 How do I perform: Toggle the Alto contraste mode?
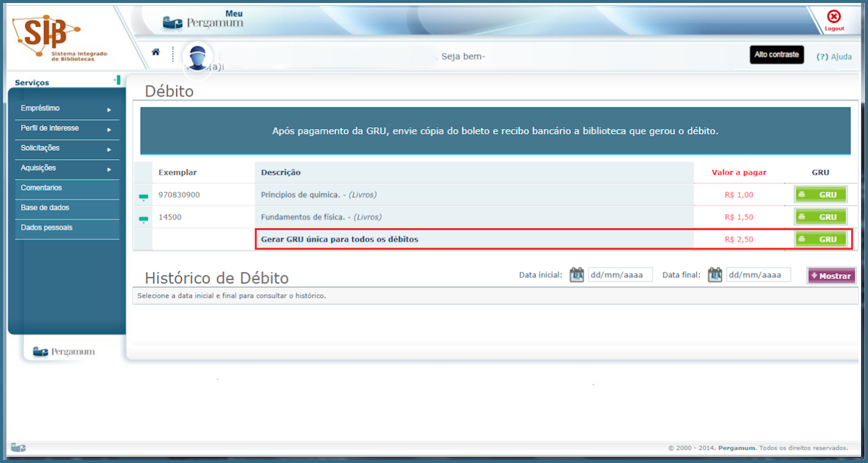click(776, 54)
